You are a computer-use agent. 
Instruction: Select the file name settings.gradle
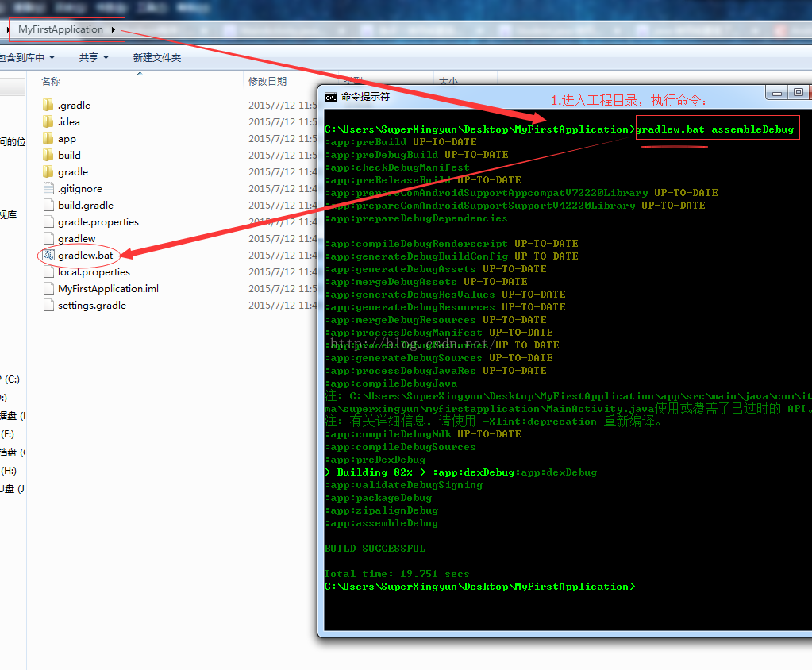point(92,305)
